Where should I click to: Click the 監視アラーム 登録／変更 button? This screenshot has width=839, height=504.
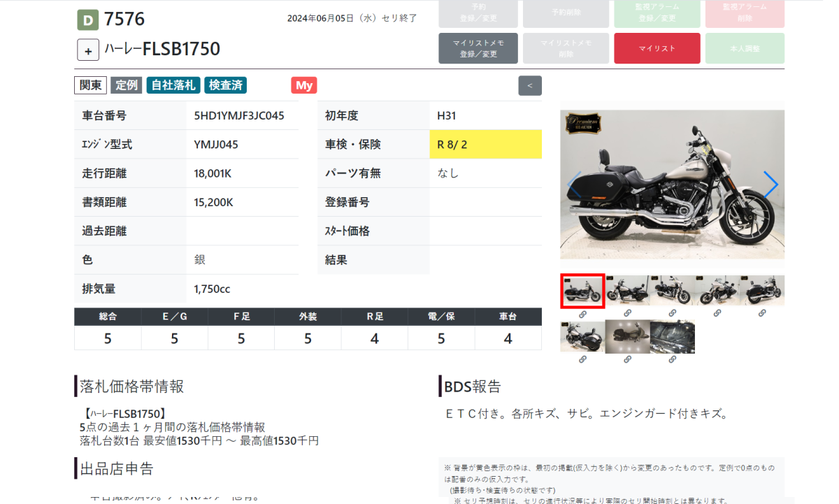coord(657,13)
